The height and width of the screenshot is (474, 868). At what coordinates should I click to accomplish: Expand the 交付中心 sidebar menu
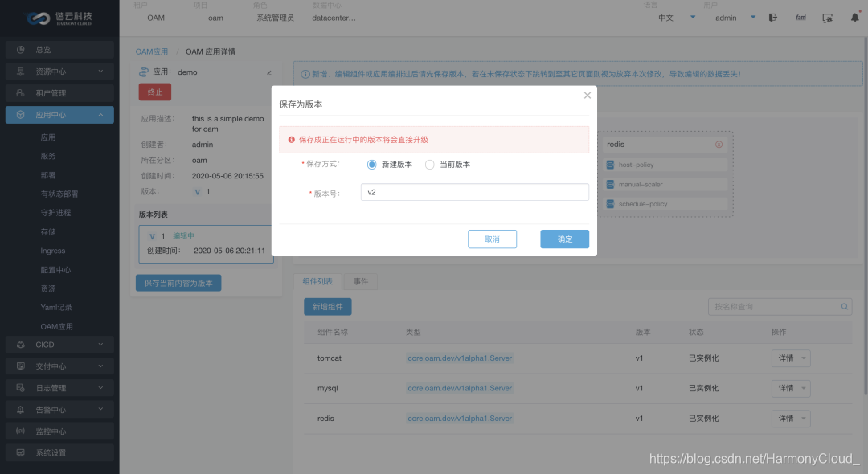click(59, 366)
